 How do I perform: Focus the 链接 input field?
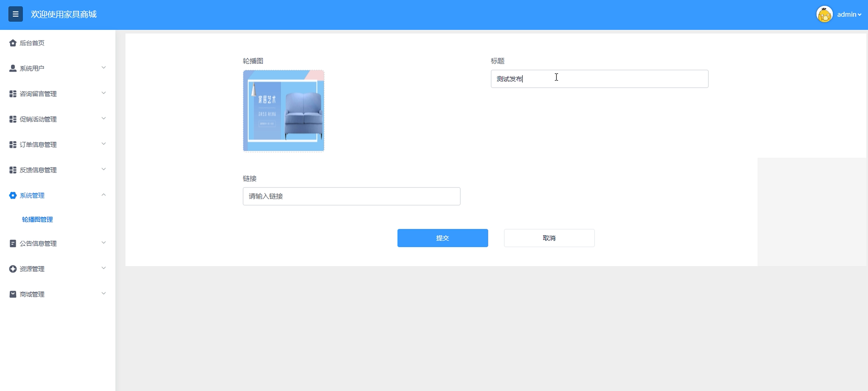[351, 196]
